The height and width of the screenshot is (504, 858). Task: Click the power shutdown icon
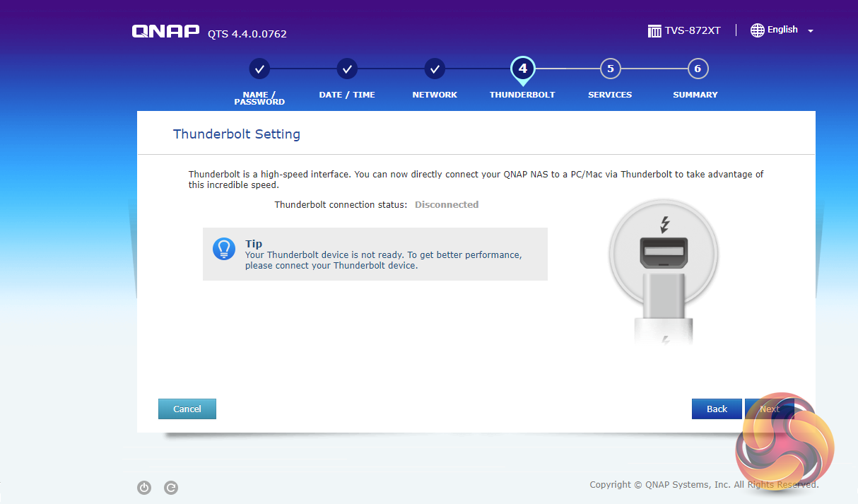pos(144,487)
